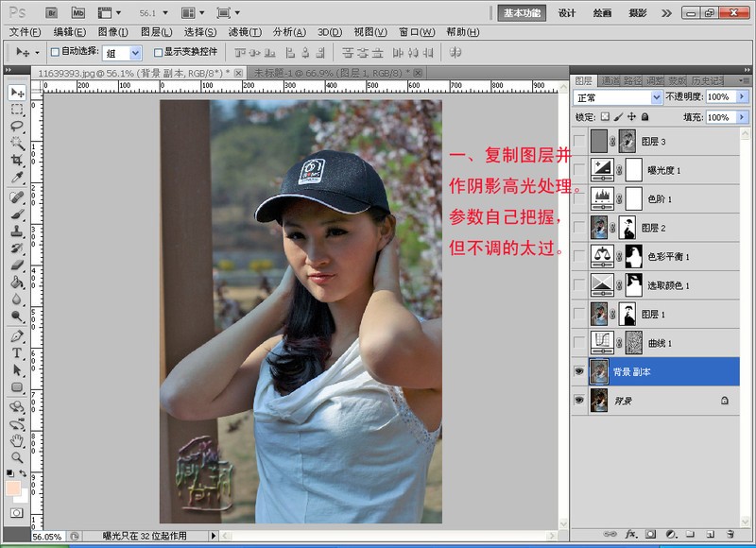The image size is (756, 548).
Task: Click the delete layer trash icon
Action: coord(730,535)
